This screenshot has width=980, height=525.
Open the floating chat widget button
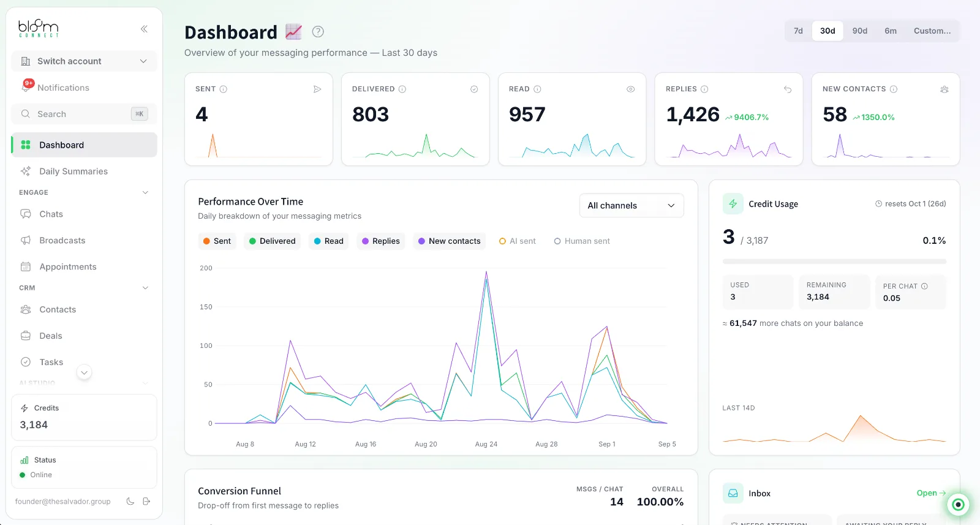click(958, 505)
